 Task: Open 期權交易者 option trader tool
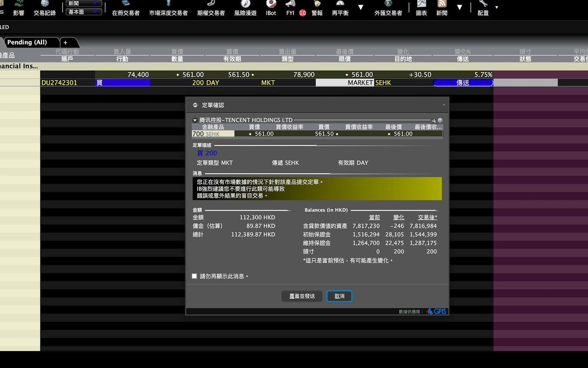coord(211,8)
